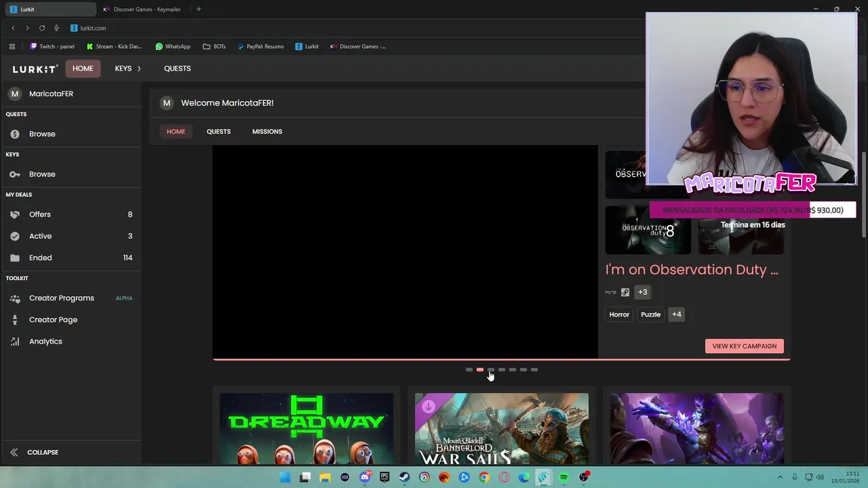Click the volume icon in system tray
868x488 pixels.
coord(819,477)
